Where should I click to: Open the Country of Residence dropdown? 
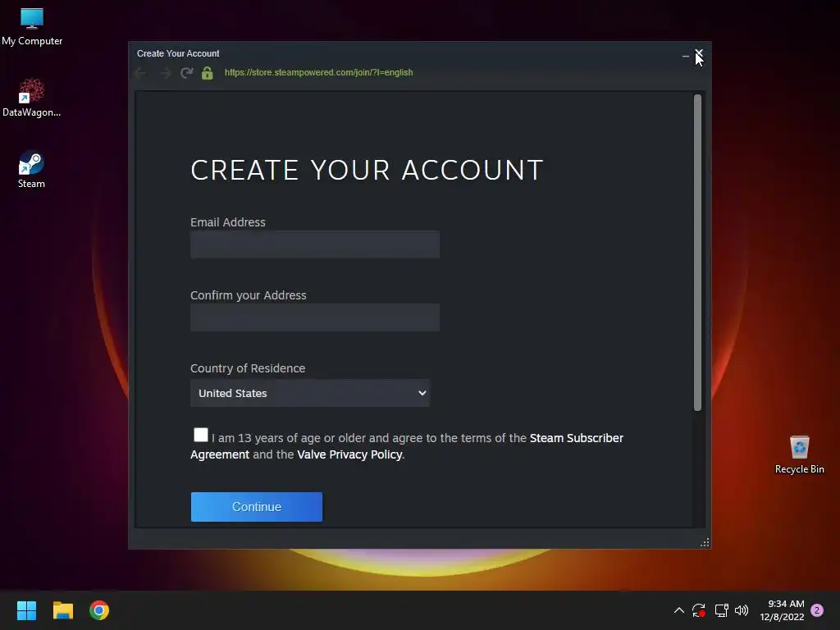(309, 393)
